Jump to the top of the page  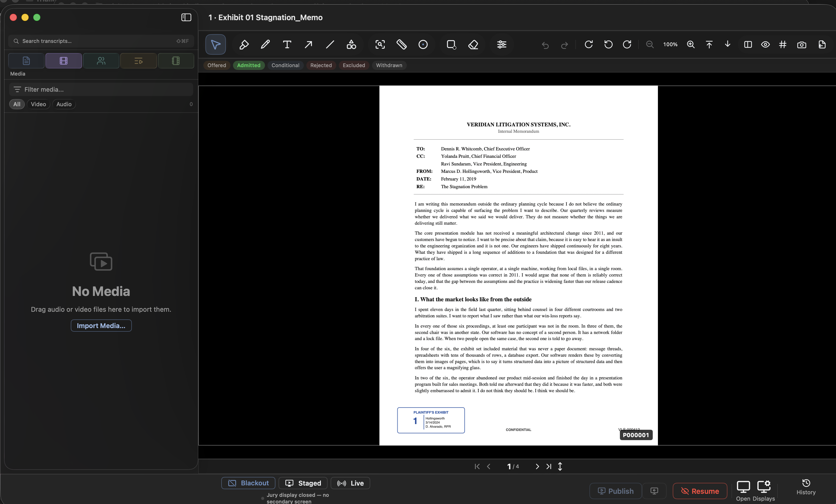click(709, 44)
